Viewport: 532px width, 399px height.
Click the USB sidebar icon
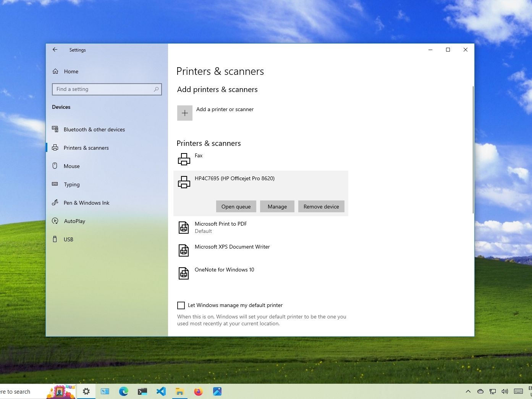tap(55, 239)
